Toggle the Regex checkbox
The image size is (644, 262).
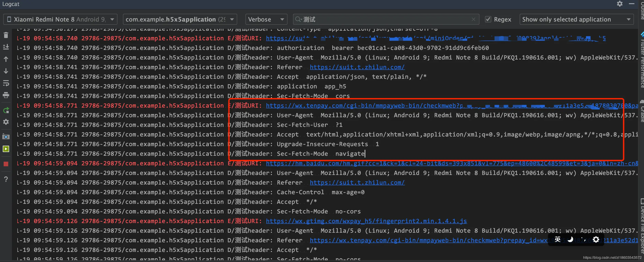(488, 19)
